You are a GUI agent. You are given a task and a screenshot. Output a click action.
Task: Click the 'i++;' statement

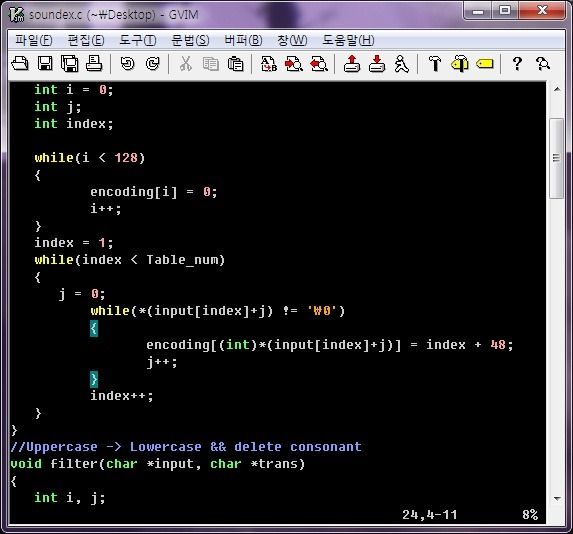[106, 209]
